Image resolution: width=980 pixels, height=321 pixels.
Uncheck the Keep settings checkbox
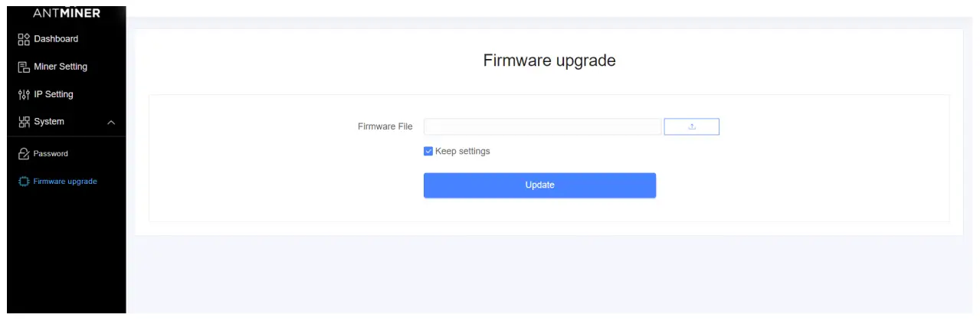point(428,152)
